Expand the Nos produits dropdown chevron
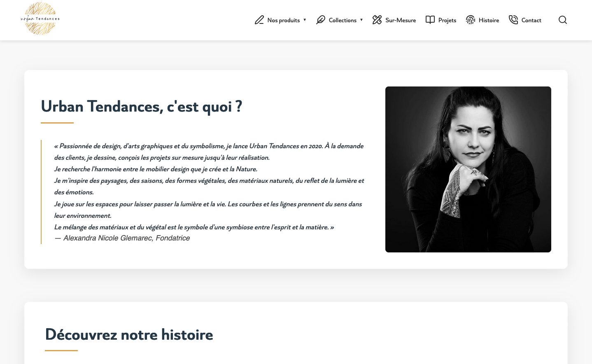The height and width of the screenshot is (364, 592). coord(305,20)
